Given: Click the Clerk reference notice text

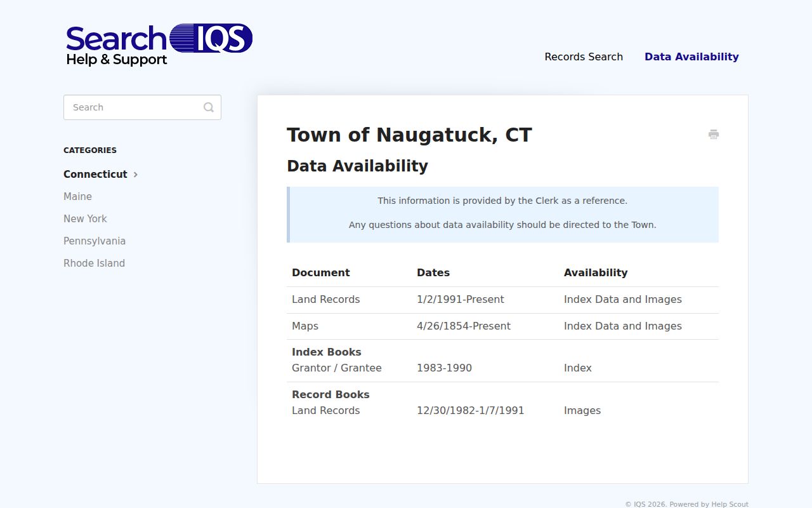Looking at the screenshot, I should (502, 201).
